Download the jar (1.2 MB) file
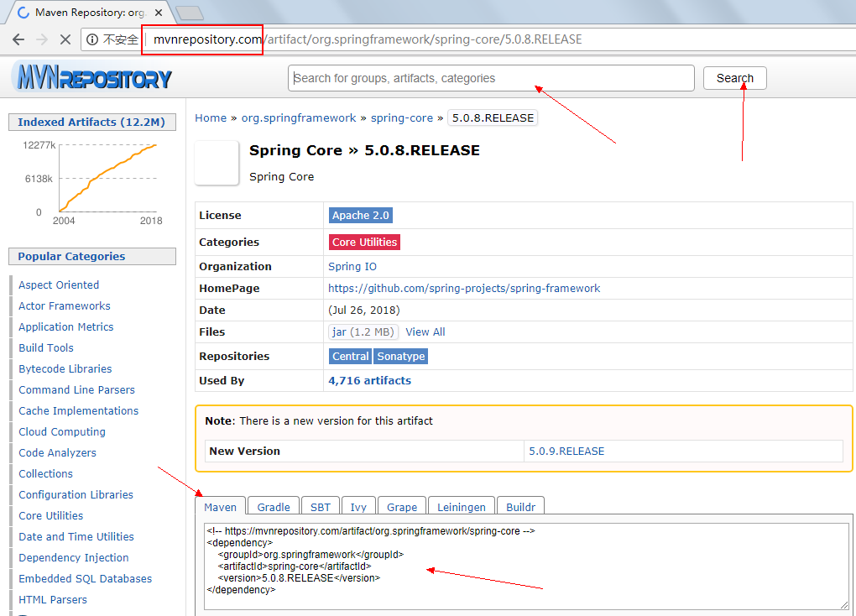 pos(363,331)
